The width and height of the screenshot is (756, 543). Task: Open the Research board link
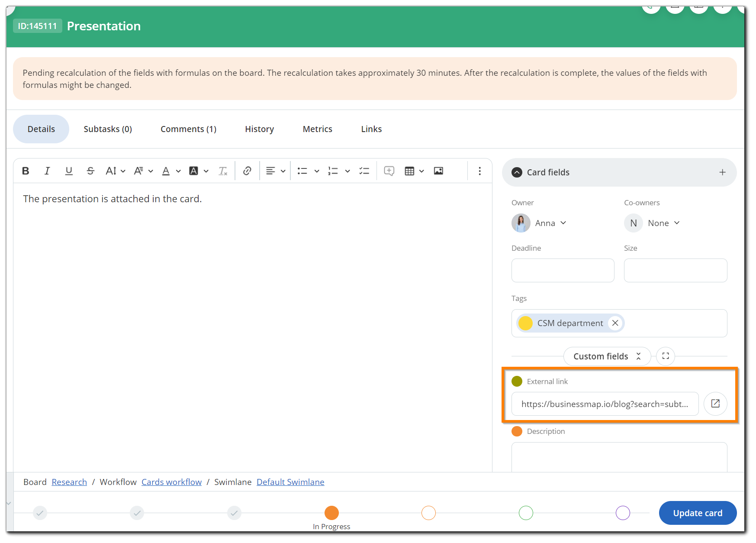(69, 482)
